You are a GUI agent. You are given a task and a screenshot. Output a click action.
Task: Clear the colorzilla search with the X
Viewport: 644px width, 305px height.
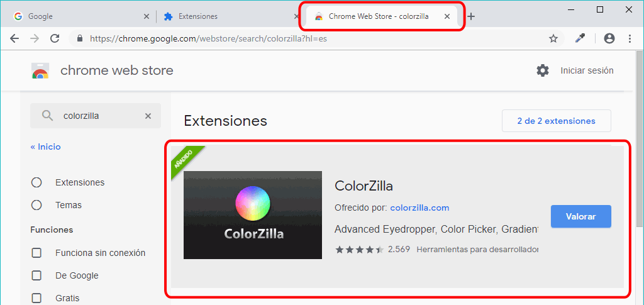pyautogui.click(x=148, y=116)
